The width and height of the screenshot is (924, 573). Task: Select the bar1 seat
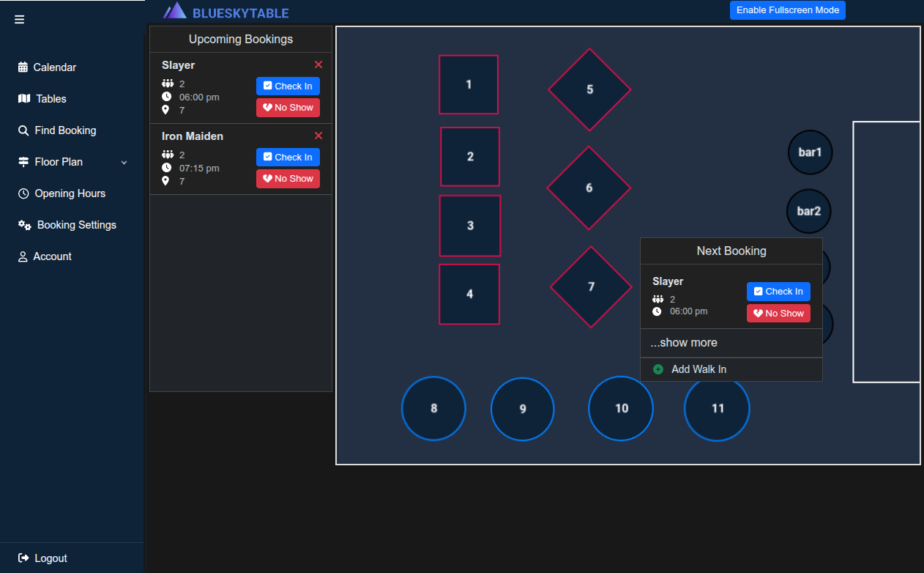811,152
